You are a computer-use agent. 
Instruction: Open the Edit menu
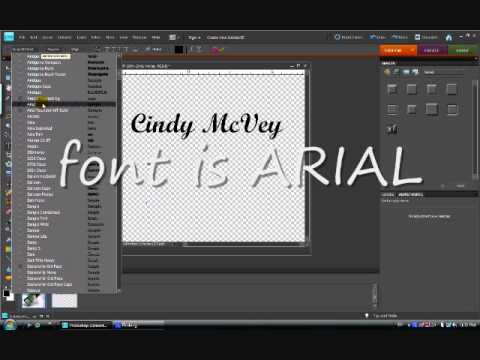(34, 37)
